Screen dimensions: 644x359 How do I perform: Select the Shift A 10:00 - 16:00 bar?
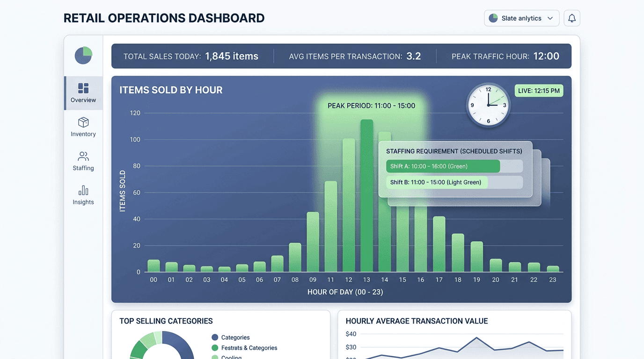point(443,166)
